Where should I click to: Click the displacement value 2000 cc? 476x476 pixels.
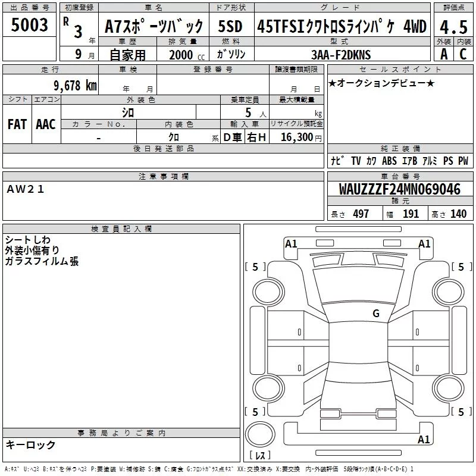(187, 55)
